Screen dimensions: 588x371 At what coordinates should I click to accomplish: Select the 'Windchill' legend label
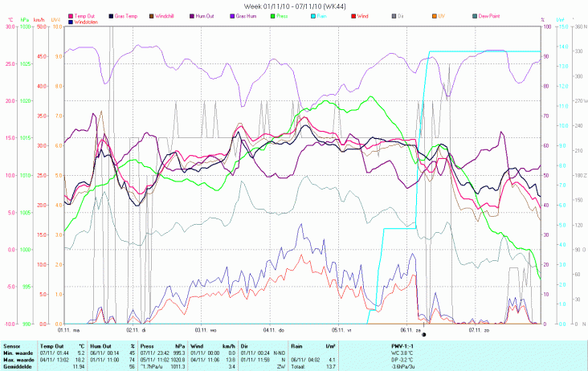tap(164, 16)
